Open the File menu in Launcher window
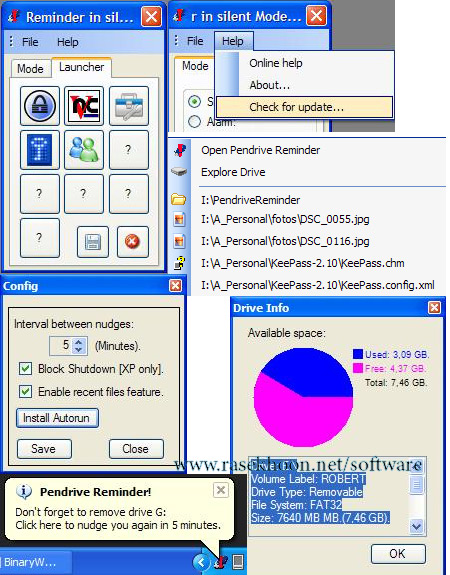 coord(30,42)
